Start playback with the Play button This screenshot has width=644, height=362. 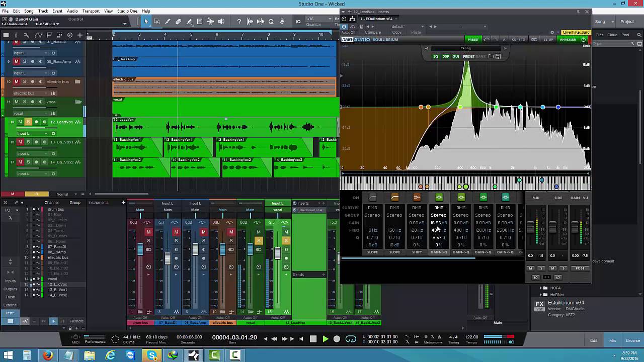point(325,339)
